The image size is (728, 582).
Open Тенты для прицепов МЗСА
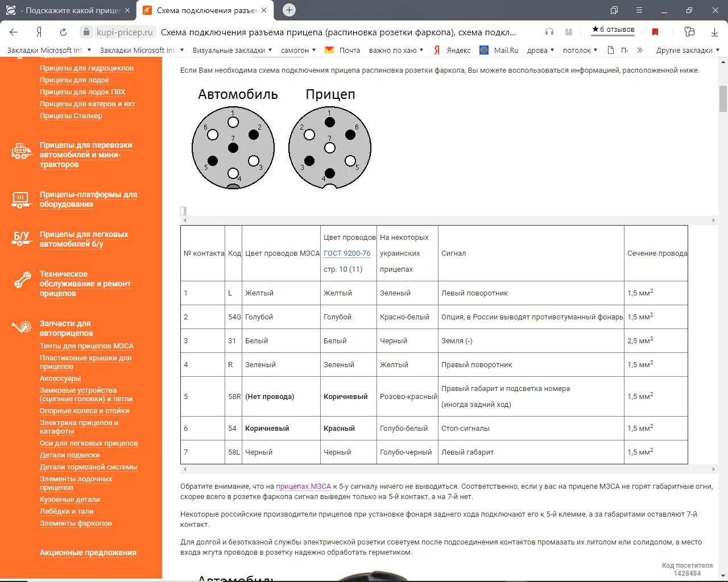[x=86, y=346]
